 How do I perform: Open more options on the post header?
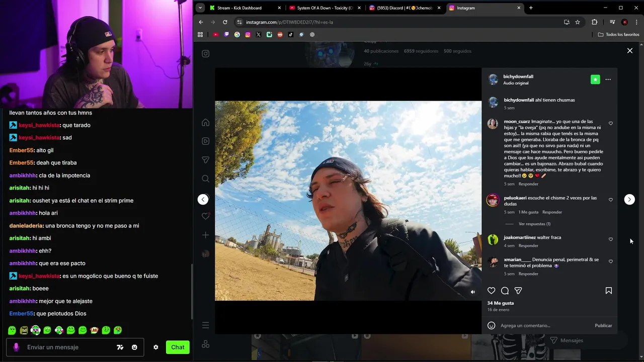click(608, 79)
